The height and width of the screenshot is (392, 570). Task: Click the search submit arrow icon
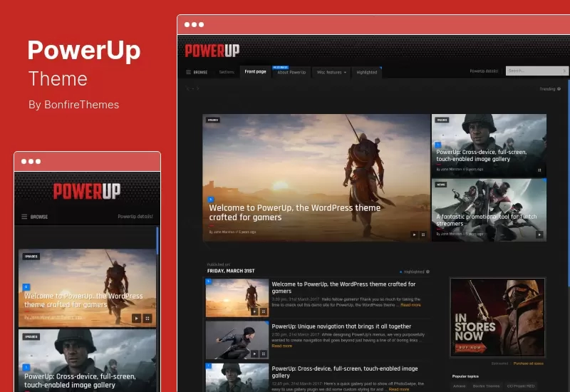click(x=564, y=71)
